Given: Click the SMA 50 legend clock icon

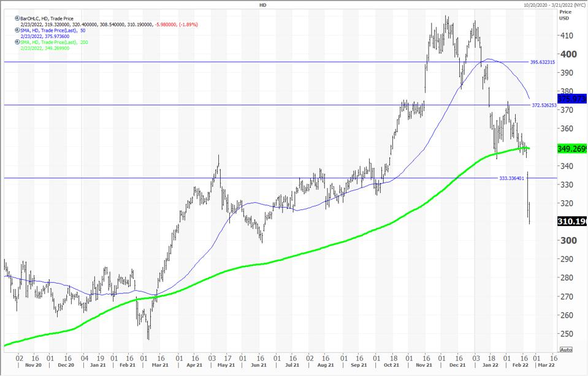Looking at the screenshot, I should click(x=18, y=31).
